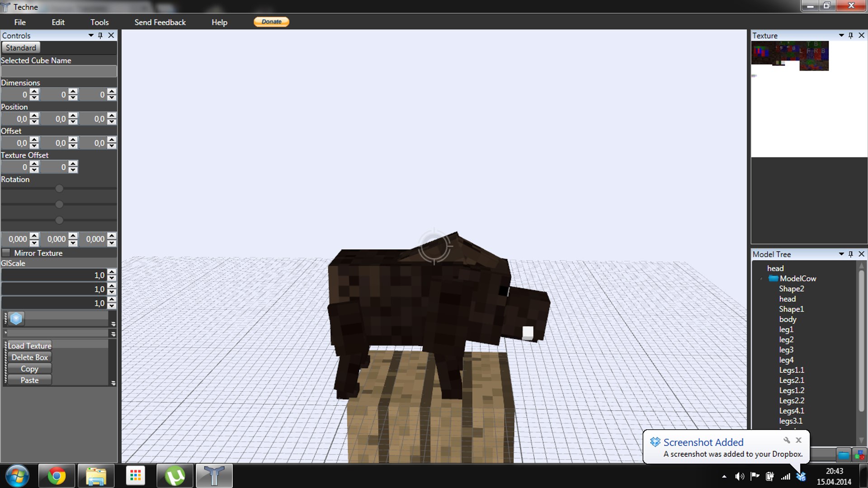Open the Help menu
868x488 pixels.
pos(219,22)
